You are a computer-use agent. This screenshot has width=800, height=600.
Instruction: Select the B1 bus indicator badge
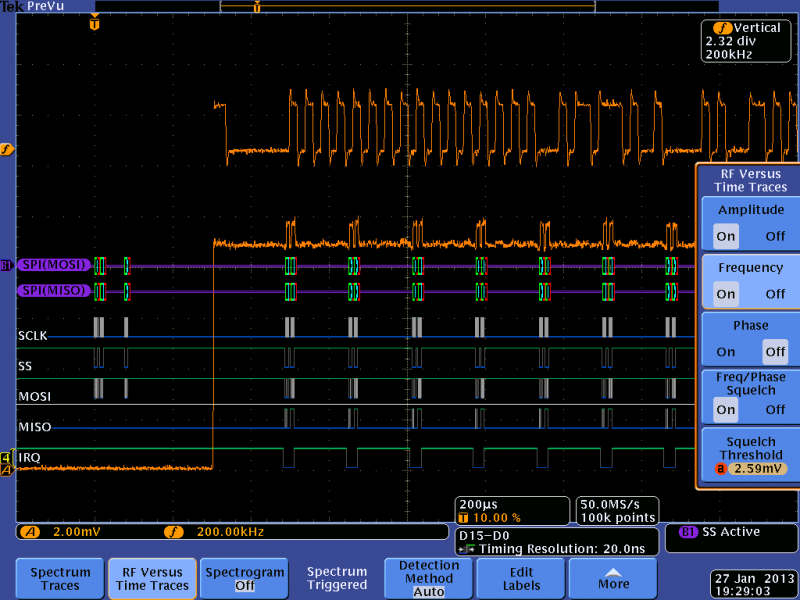coord(6,265)
